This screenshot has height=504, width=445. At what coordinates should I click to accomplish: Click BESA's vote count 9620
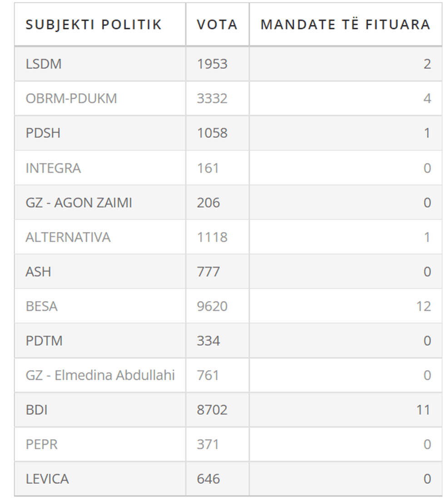click(x=212, y=306)
